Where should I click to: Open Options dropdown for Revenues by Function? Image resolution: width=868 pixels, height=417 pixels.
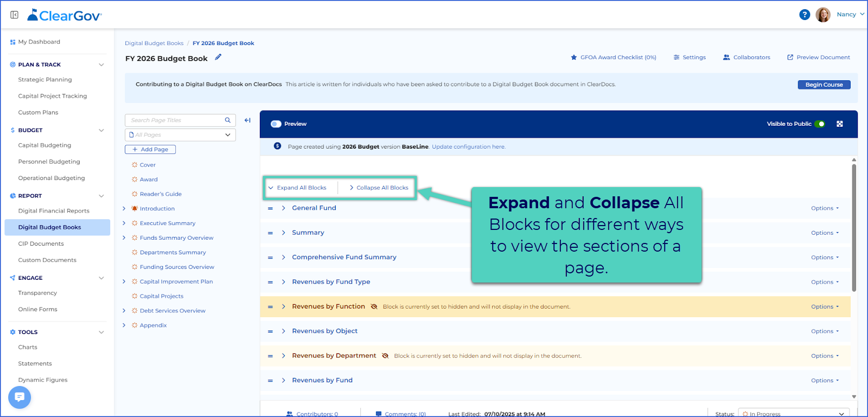pos(825,307)
